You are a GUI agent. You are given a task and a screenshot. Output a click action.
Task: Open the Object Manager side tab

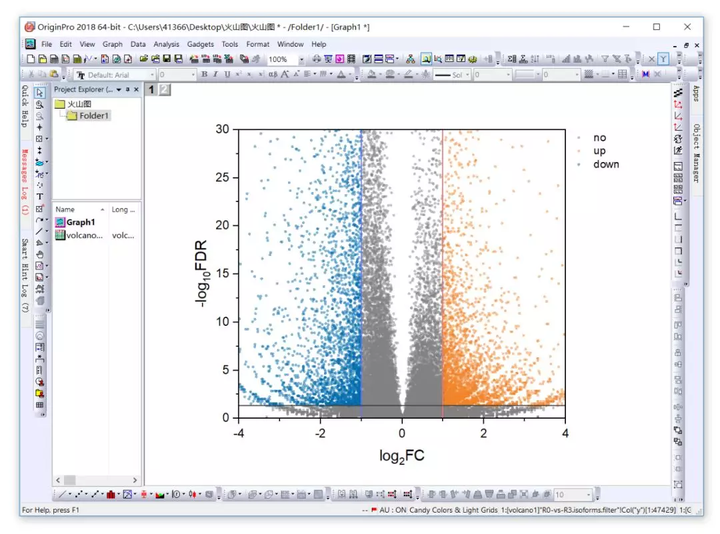(696, 153)
